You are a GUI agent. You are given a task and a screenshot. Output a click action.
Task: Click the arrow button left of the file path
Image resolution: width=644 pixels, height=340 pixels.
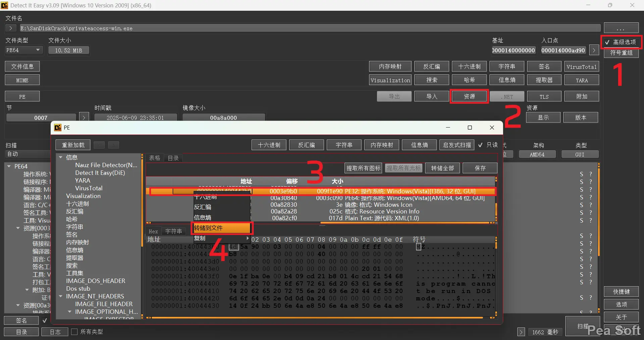tap(11, 28)
